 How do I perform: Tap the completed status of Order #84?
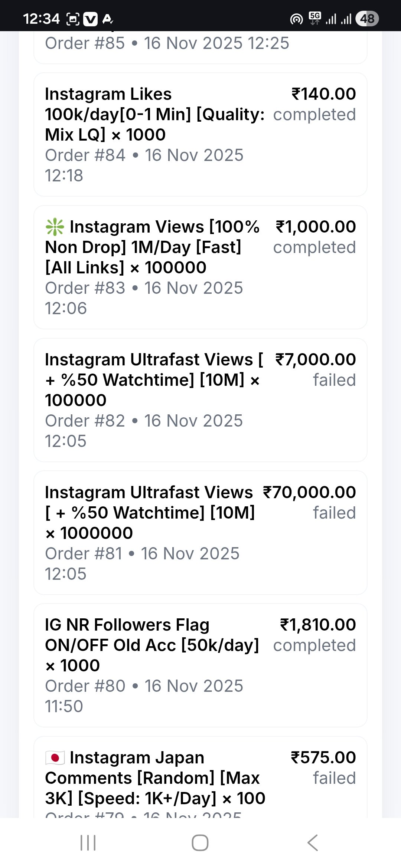(x=314, y=115)
